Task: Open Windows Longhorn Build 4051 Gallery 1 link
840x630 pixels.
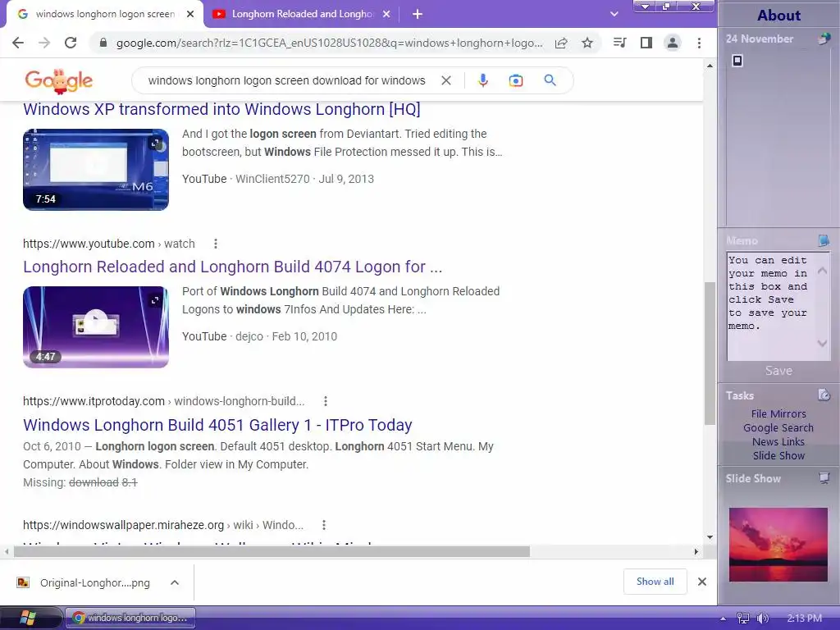Action: [217, 425]
